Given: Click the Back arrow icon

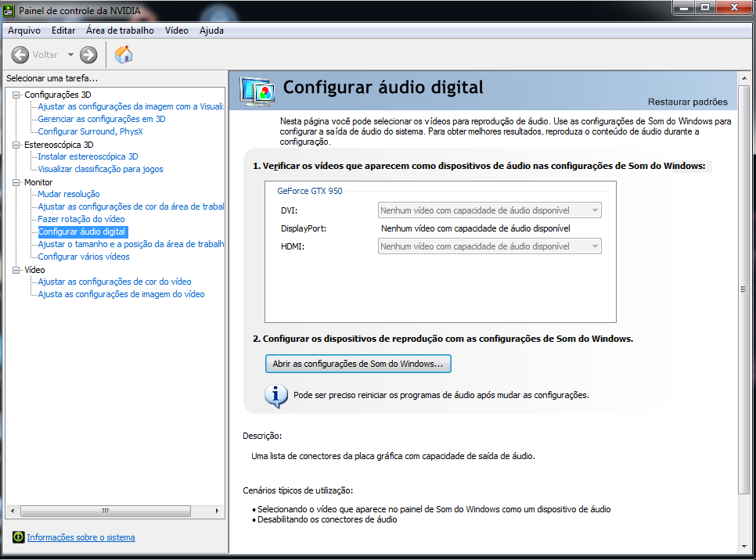Looking at the screenshot, I should point(20,55).
